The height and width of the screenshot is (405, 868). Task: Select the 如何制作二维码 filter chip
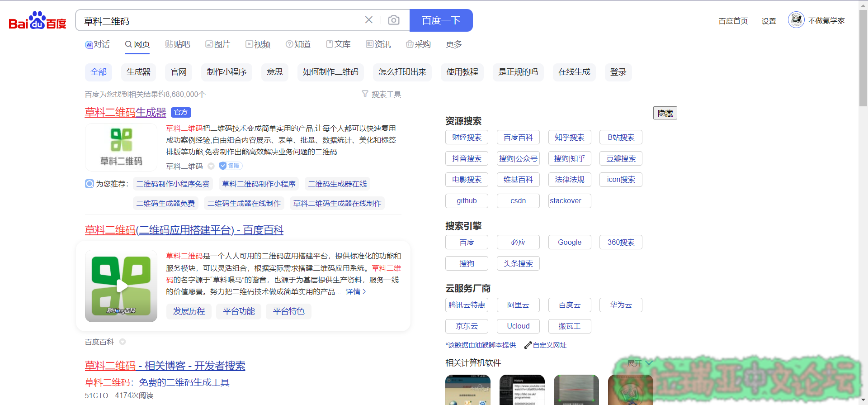point(330,72)
